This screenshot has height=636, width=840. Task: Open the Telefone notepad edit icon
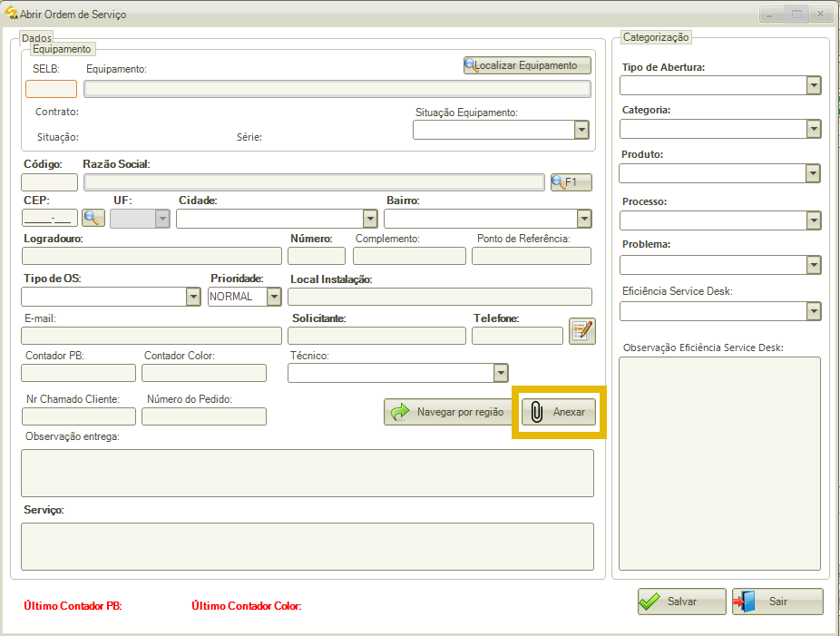[582, 330]
